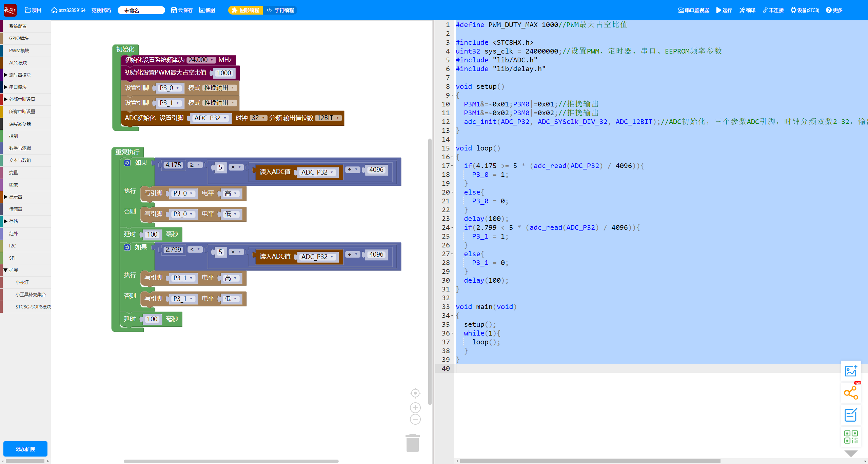Expand the 定时器模块 category
868x464 pixels.
5,75
